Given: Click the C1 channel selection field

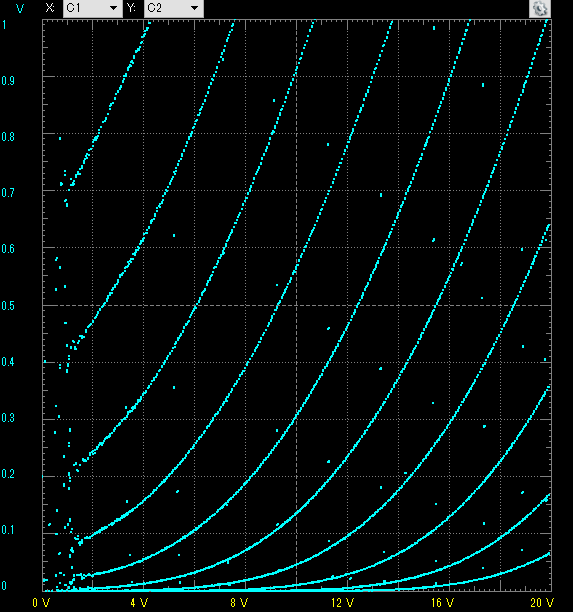Looking at the screenshot, I should click(x=93, y=8).
